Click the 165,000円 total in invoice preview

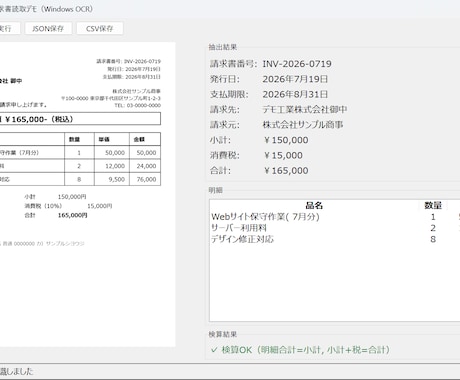(72, 215)
